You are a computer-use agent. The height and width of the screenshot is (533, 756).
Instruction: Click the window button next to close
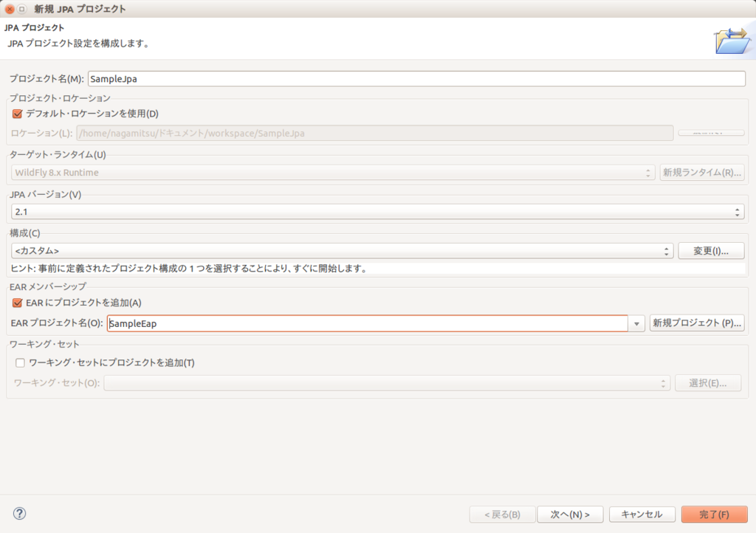tap(21, 9)
